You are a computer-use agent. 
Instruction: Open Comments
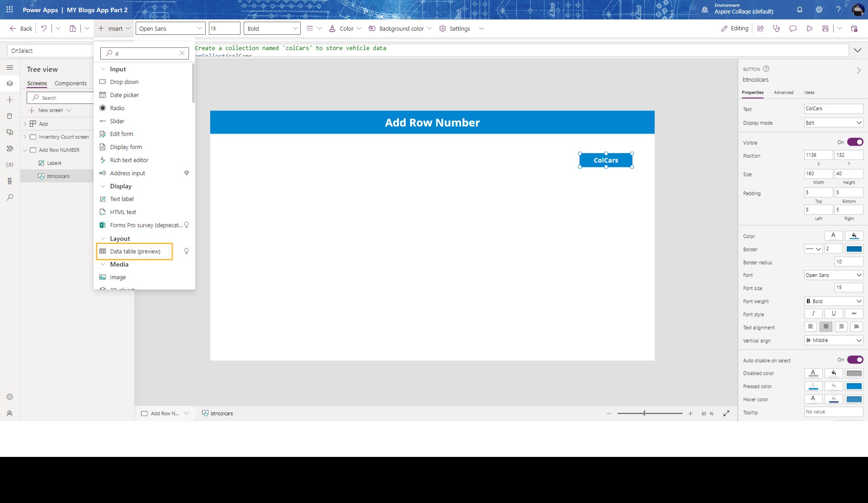pyautogui.click(x=793, y=28)
